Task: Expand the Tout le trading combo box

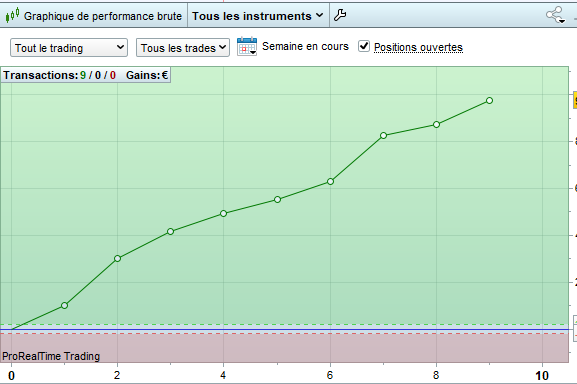Action: pyautogui.click(x=69, y=48)
